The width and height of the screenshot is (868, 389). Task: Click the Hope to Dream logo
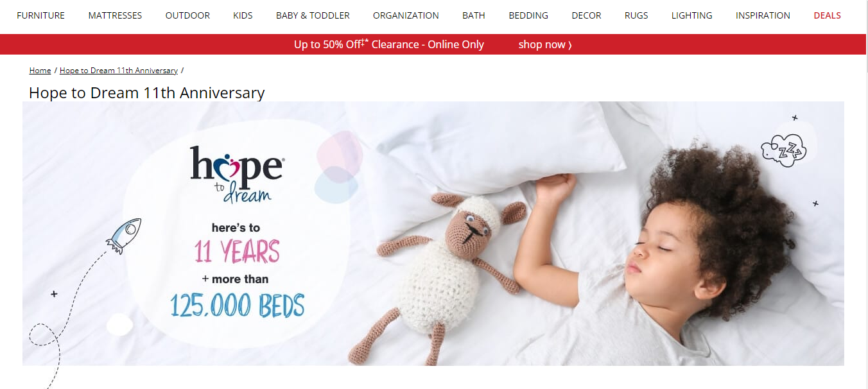[x=236, y=173]
